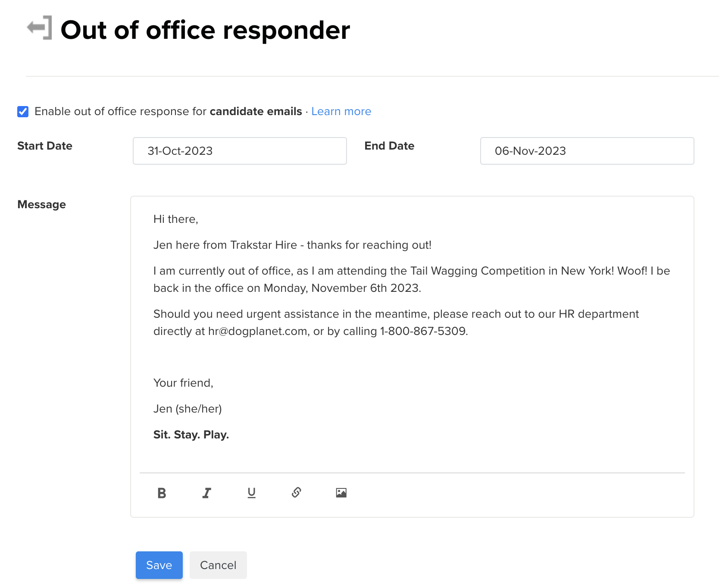
Task: Click the Jen (she/her) signature line
Action: click(188, 409)
